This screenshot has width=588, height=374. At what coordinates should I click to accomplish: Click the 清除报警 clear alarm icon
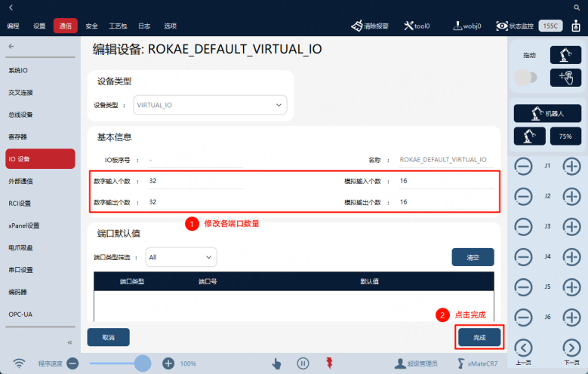(356, 26)
